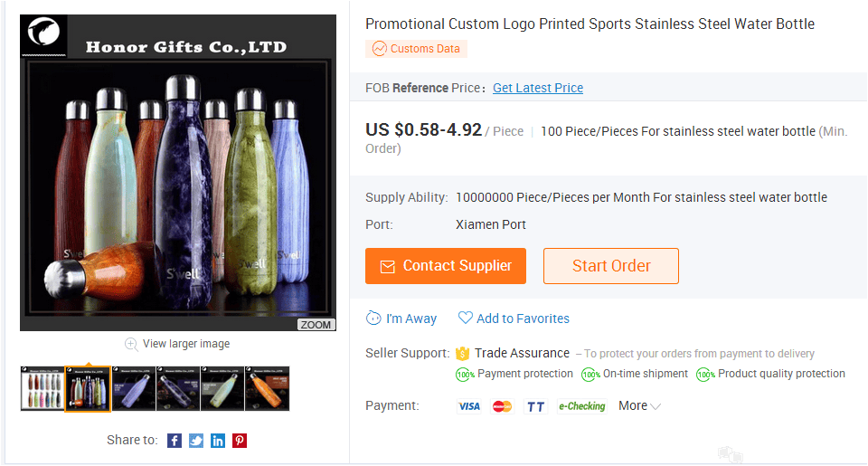Viewport: 868px width, 466px height.
Task: Share product on LinkedIn
Action: click(x=218, y=441)
